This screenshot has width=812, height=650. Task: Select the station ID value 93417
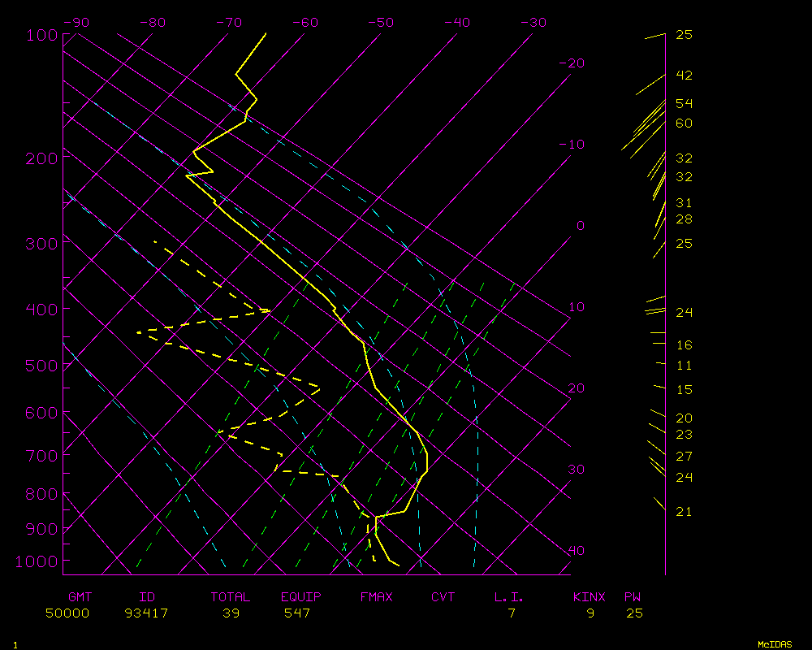coord(146,613)
